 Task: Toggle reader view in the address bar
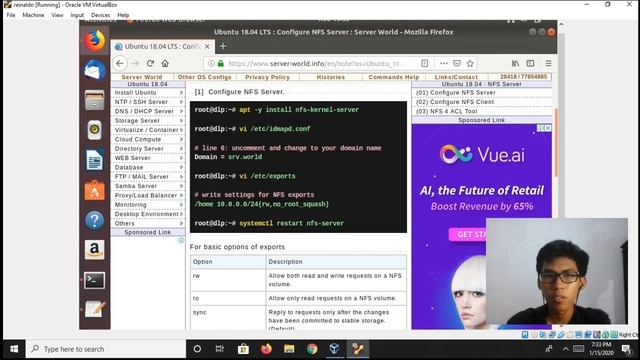tap(424, 63)
